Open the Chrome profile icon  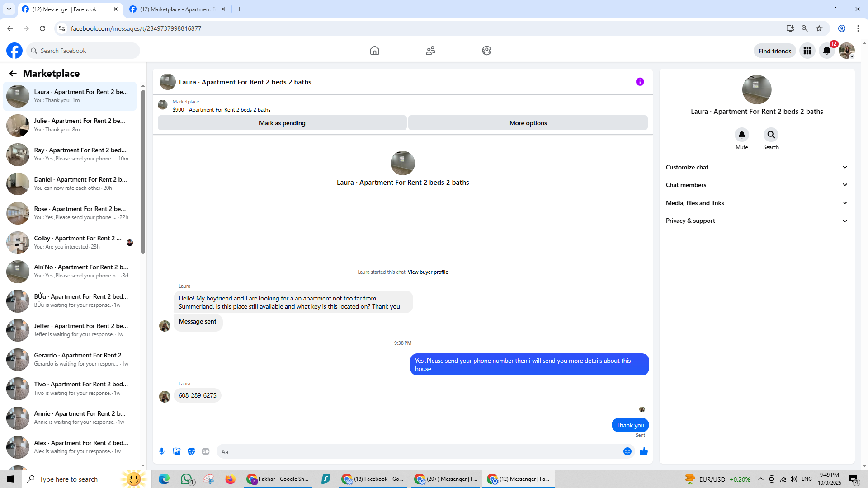pos(842,28)
